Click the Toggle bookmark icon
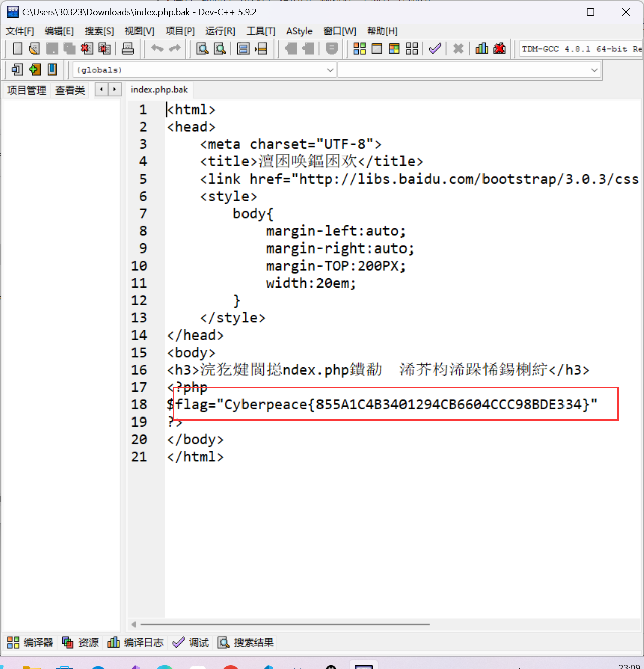The height and width of the screenshot is (669, 644). click(x=52, y=70)
